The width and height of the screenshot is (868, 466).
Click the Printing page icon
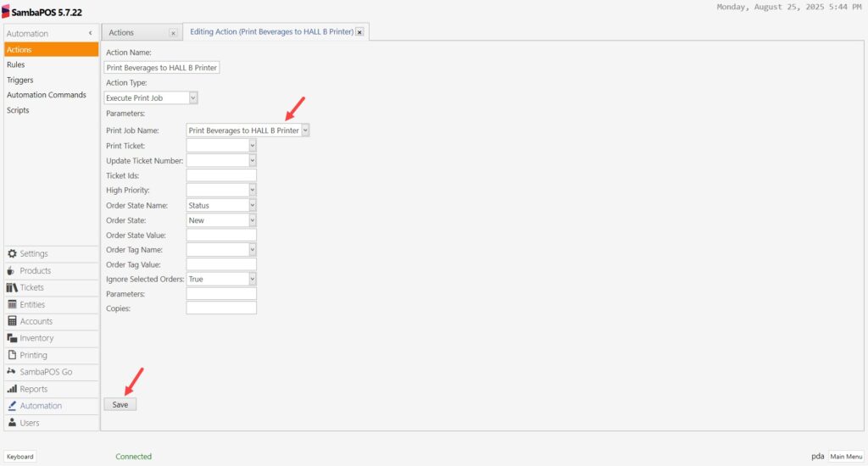(12, 355)
